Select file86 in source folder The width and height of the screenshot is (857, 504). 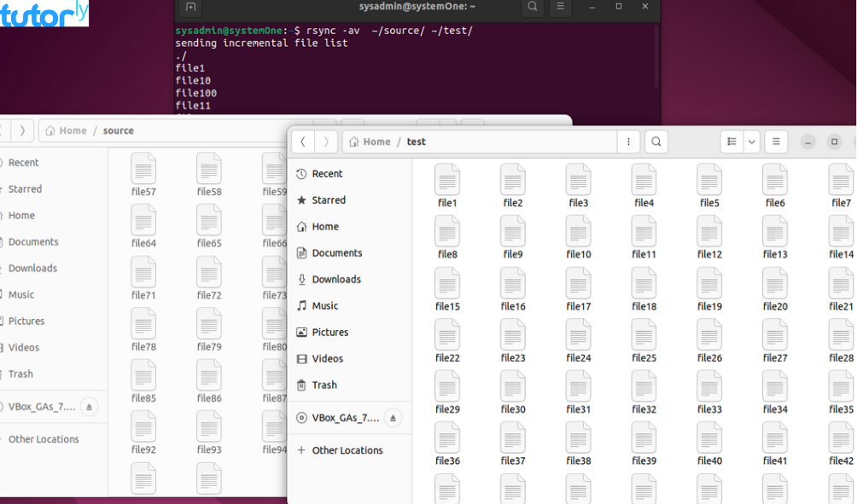pyautogui.click(x=209, y=381)
